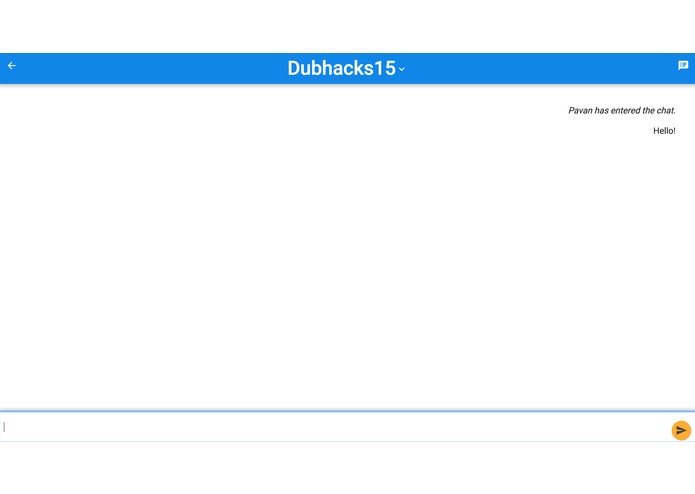Click 'Pavan has entered the chat.' message
Screen dimensions: 695x494
click(x=622, y=111)
